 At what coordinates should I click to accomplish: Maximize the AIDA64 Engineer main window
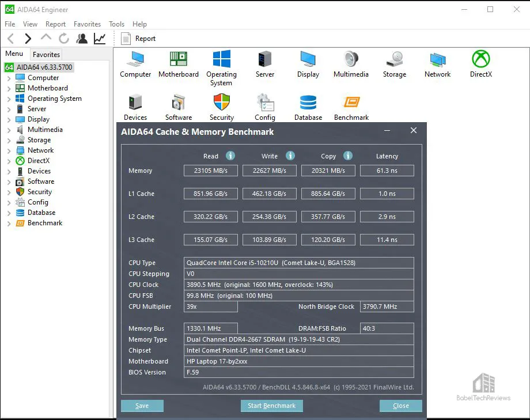click(490, 9)
